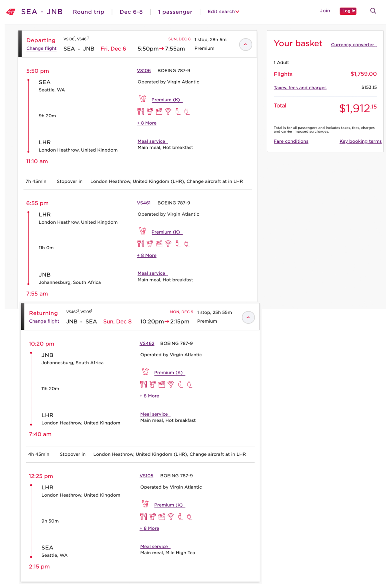Click the Round trip label in header
Image resolution: width=386 pixels, height=588 pixels.
pyautogui.click(x=88, y=12)
